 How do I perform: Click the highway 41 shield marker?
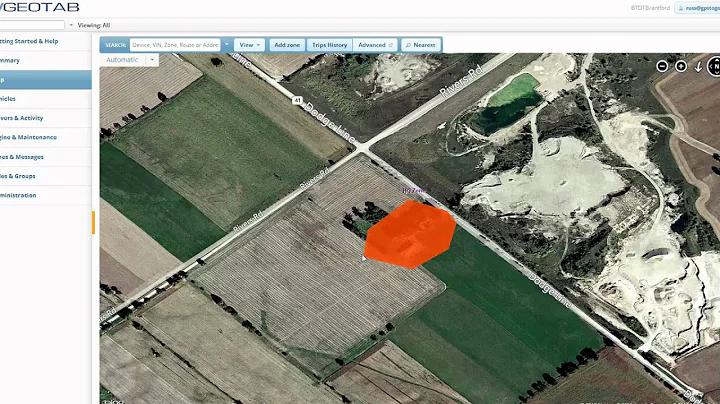tap(298, 100)
